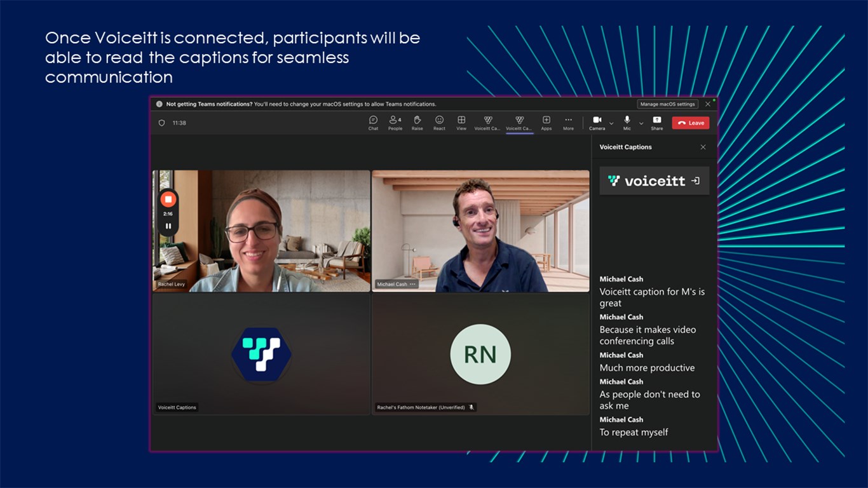
Task: Click Manage macOS settings button
Action: pos(667,104)
